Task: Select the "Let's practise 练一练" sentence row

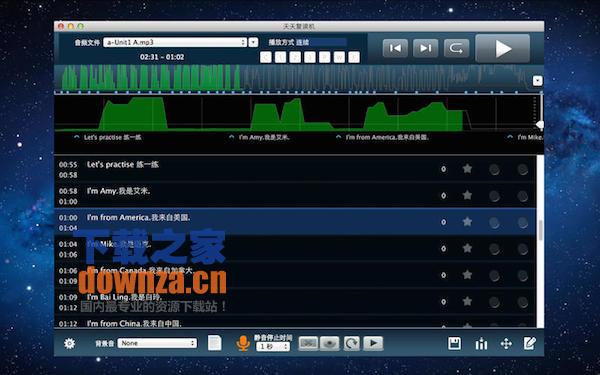Action: pos(295,169)
